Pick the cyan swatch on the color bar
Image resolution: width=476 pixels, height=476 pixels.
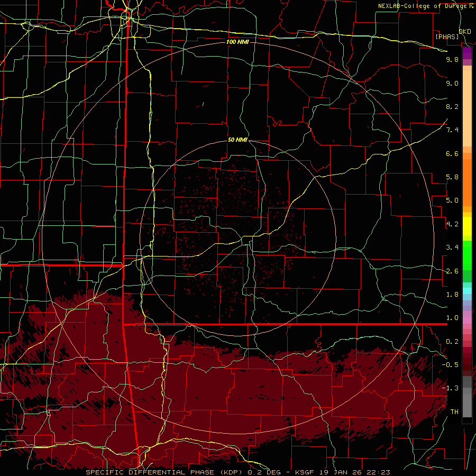click(x=467, y=290)
